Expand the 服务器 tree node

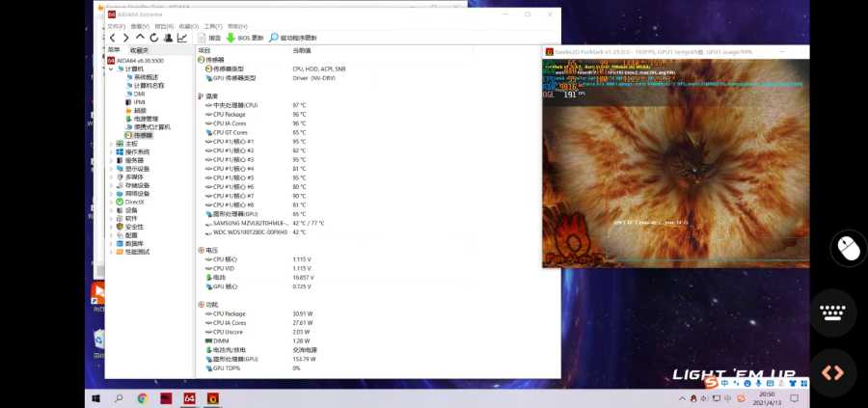pyautogui.click(x=111, y=160)
